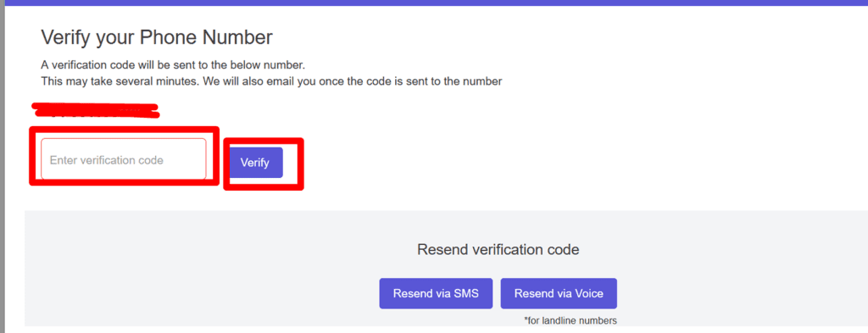
Task: Click the Verify button
Action: [254, 163]
